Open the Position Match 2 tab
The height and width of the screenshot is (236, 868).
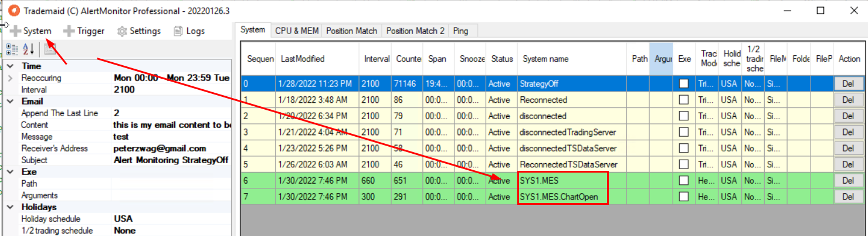pyautogui.click(x=415, y=31)
